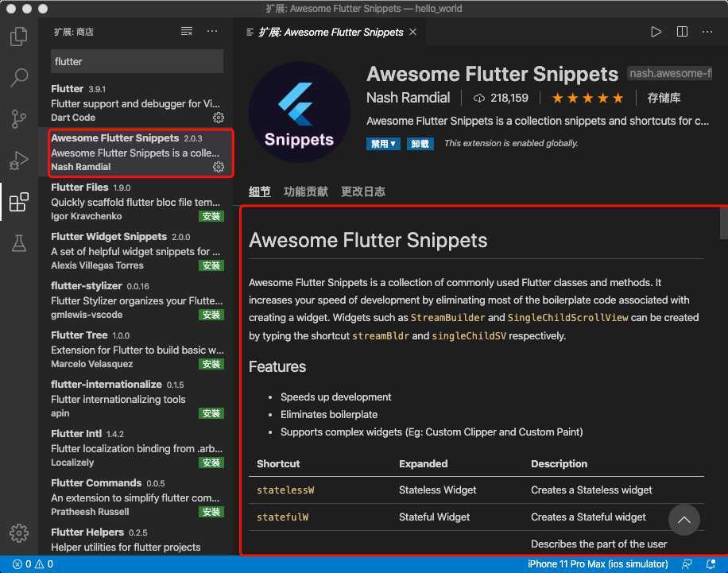This screenshot has height=573, width=728.
Task: Install the flutter-internationalize extension
Action: click(x=211, y=413)
